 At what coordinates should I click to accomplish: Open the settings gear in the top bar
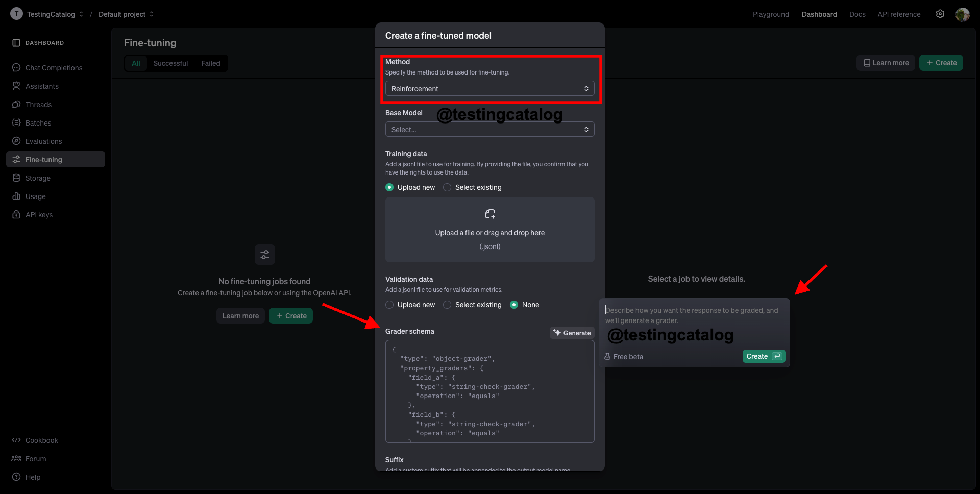(x=940, y=14)
